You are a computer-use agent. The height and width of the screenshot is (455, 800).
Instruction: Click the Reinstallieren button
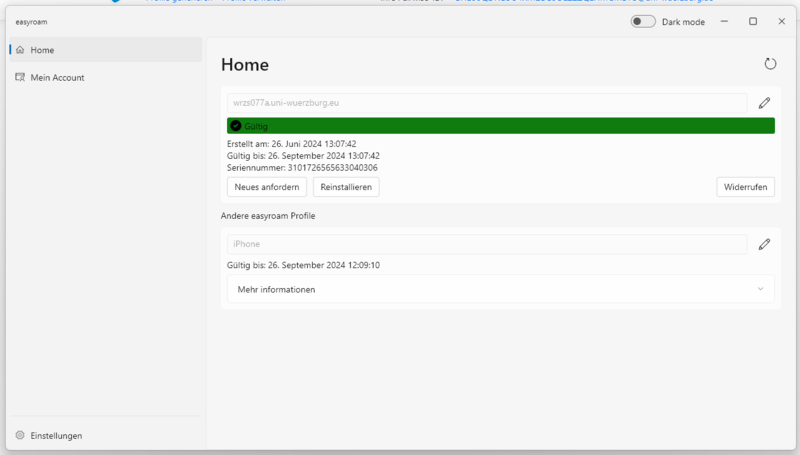tap(346, 187)
